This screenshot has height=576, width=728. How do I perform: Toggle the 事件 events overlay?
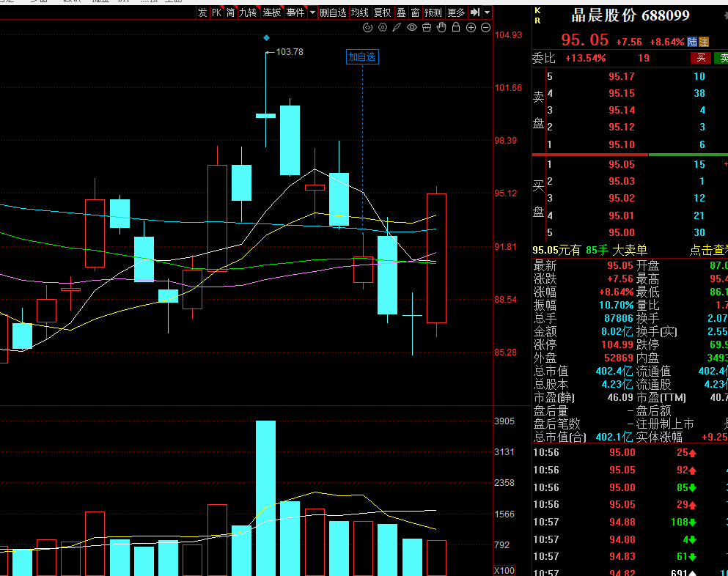point(295,12)
